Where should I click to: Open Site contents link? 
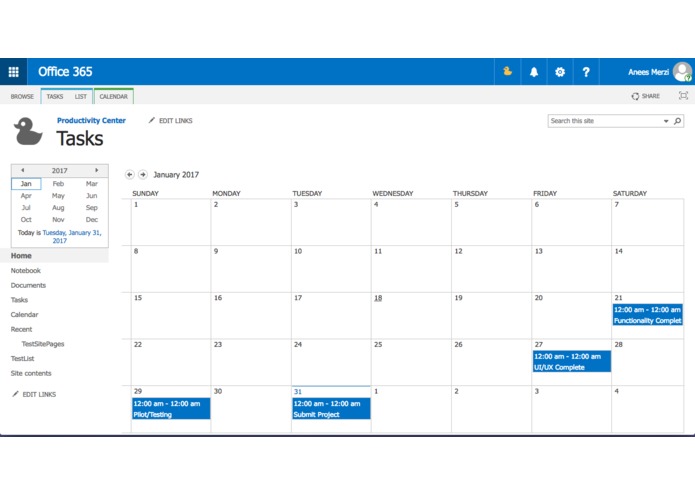click(31, 373)
